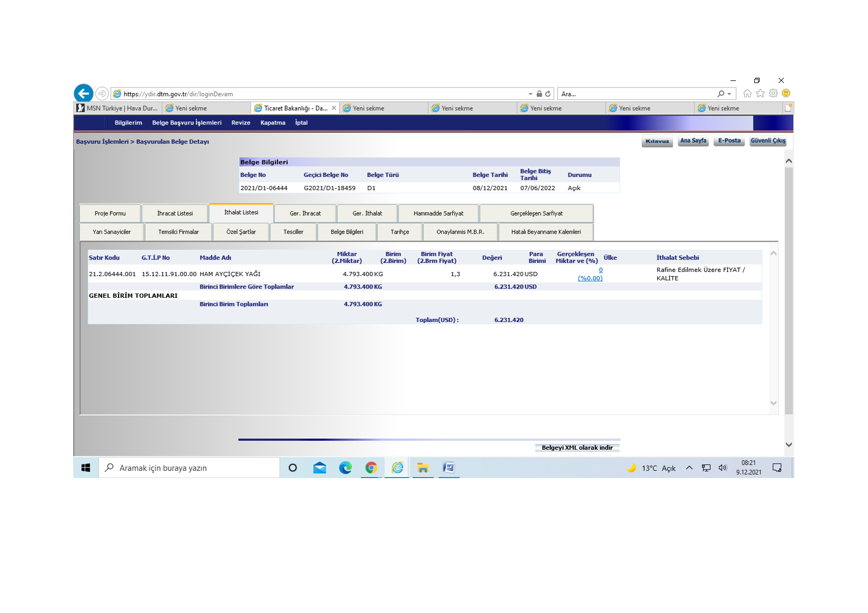The width and height of the screenshot is (868, 613).
Task: Click in the Ara search field
Action: (637, 94)
